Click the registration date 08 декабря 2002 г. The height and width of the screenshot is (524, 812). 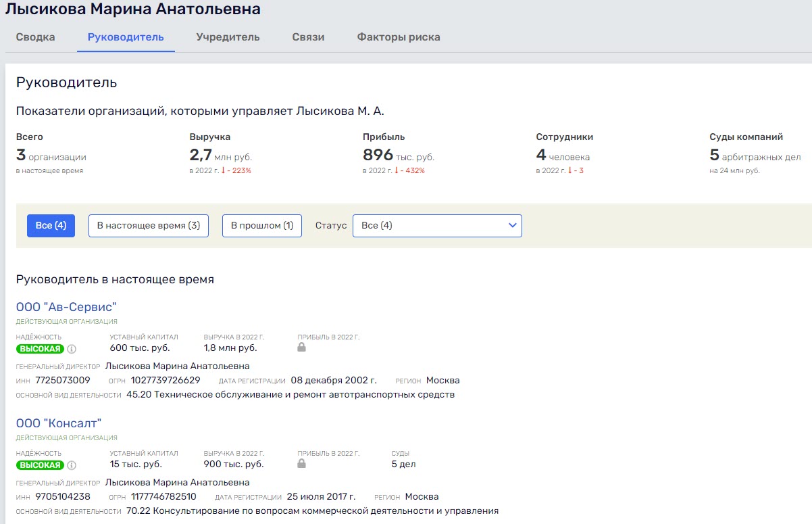tap(334, 381)
